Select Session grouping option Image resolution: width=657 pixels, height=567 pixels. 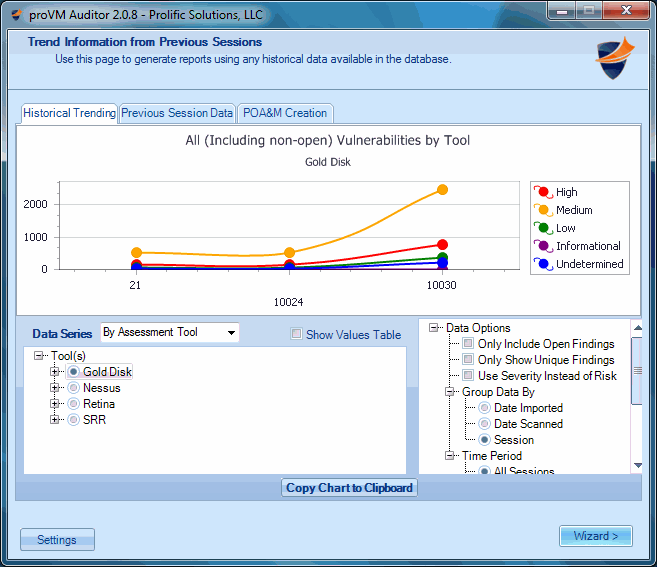pos(484,440)
